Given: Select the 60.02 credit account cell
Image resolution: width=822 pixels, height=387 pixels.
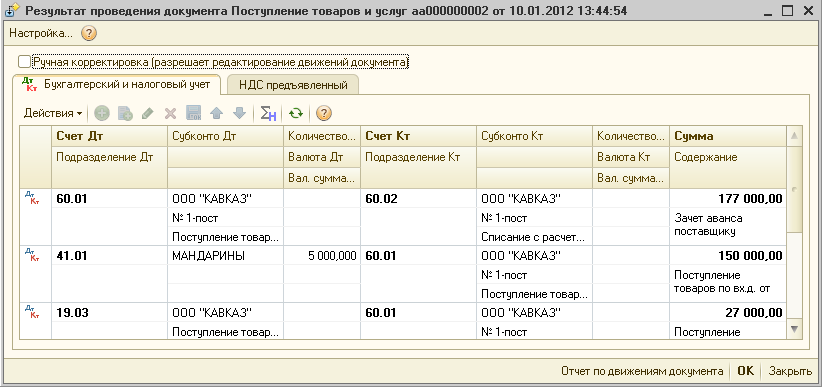Looking at the screenshot, I should (x=419, y=199).
